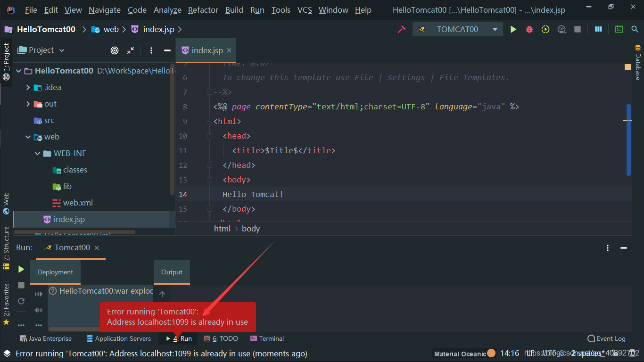This screenshot has height=362, width=644.
Task: Click the up arrow in Output pane
Action: click(x=162, y=294)
